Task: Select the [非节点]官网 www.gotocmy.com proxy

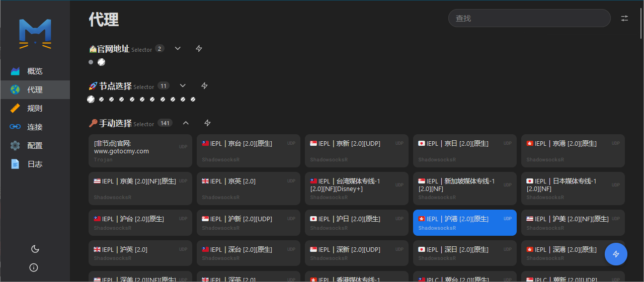Action: pyautogui.click(x=140, y=151)
